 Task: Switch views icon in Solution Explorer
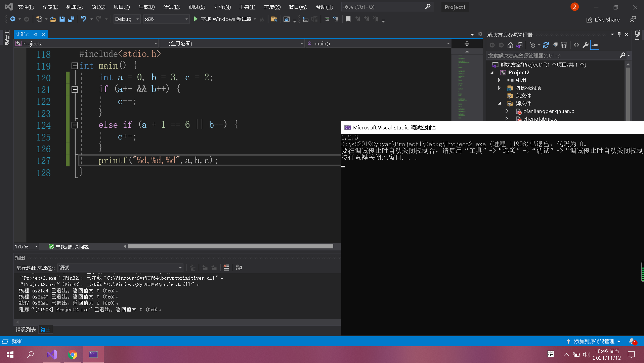(519, 45)
